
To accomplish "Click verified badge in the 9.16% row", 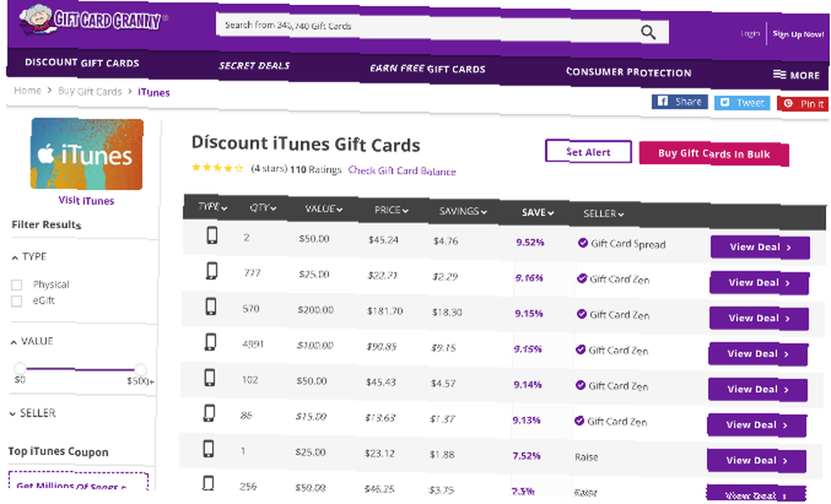I will (582, 278).
